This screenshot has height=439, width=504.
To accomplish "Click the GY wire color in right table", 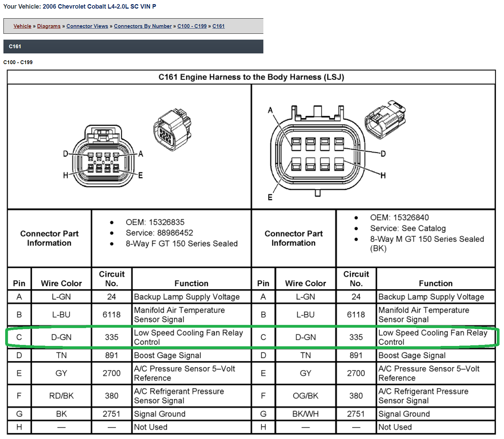I will [306, 373].
